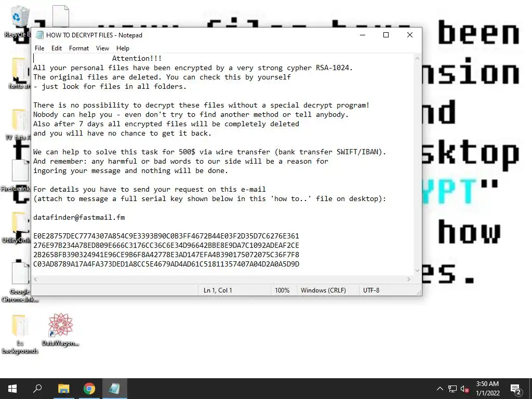The width and height of the screenshot is (532, 399).
Task: Click the Notepad taskbar button
Action: tap(115, 389)
